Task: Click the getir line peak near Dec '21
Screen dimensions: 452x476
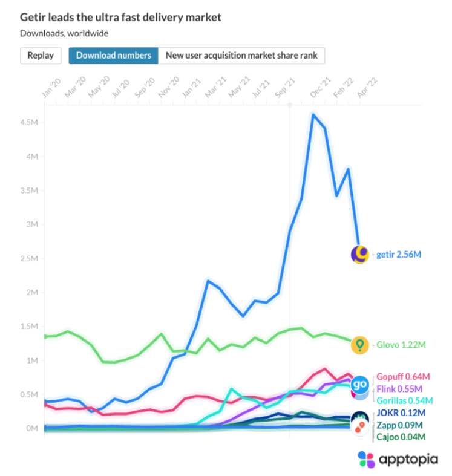Action: (313, 115)
